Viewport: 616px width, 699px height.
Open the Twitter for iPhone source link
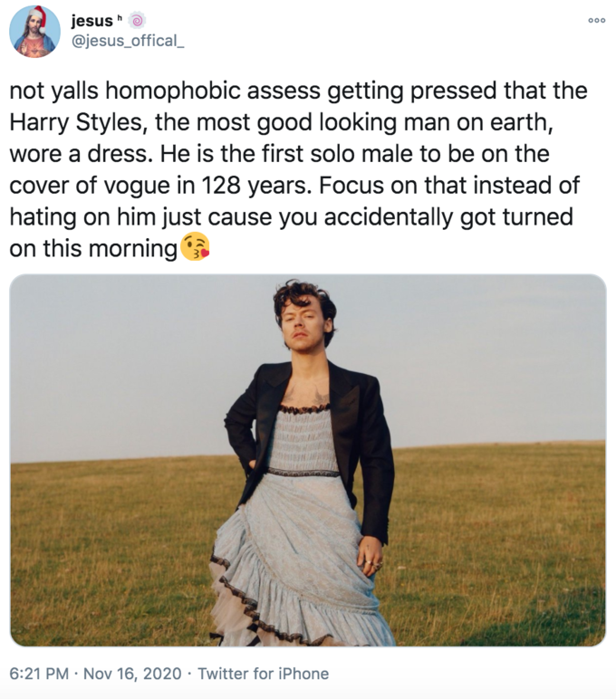[x=264, y=673]
